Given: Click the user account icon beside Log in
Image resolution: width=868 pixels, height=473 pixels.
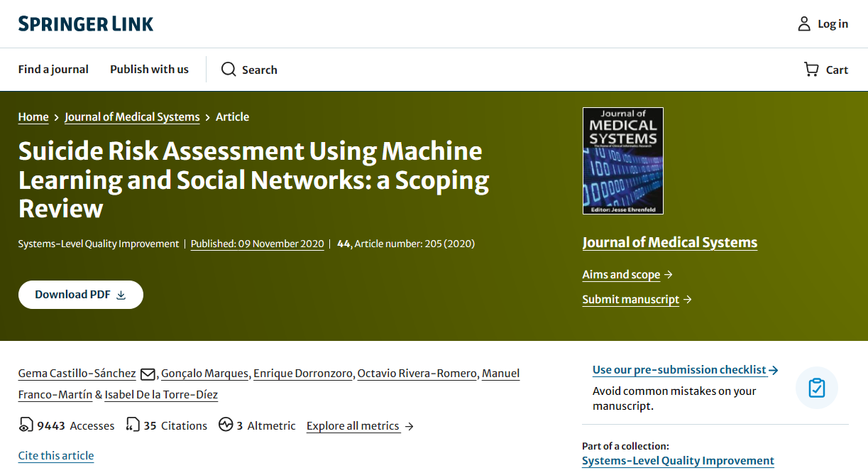Looking at the screenshot, I should (804, 24).
